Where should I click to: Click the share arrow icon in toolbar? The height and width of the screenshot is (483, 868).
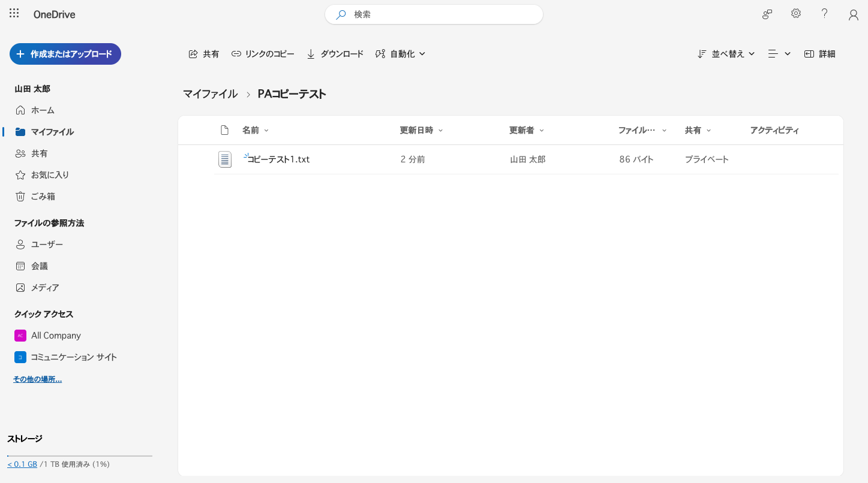(x=193, y=54)
